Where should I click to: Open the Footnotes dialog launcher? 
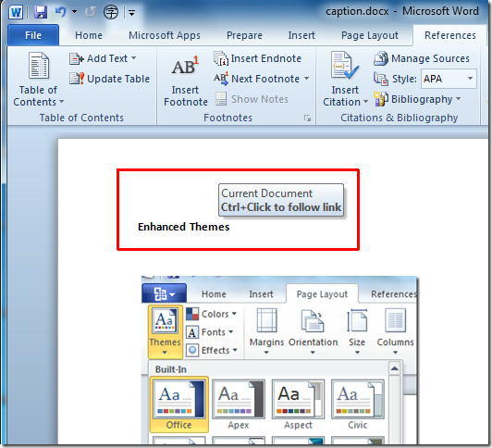(x=307, y=118)
